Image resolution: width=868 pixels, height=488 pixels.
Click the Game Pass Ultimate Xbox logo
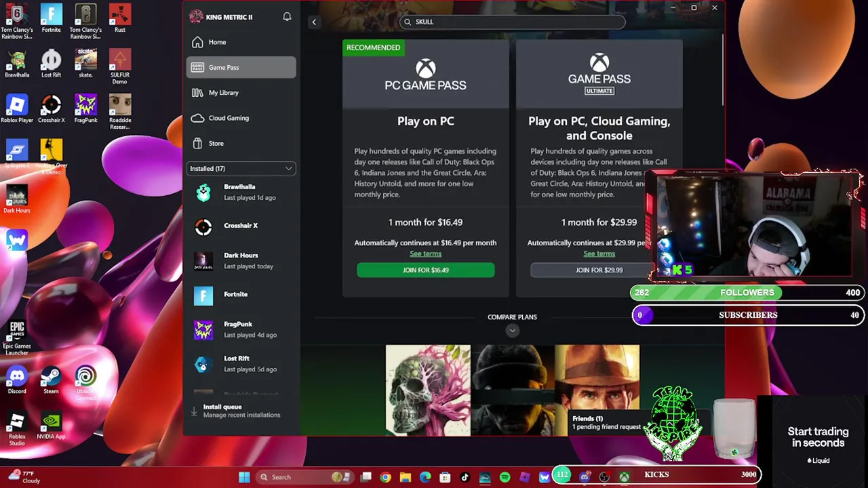[x=599, y=63]
